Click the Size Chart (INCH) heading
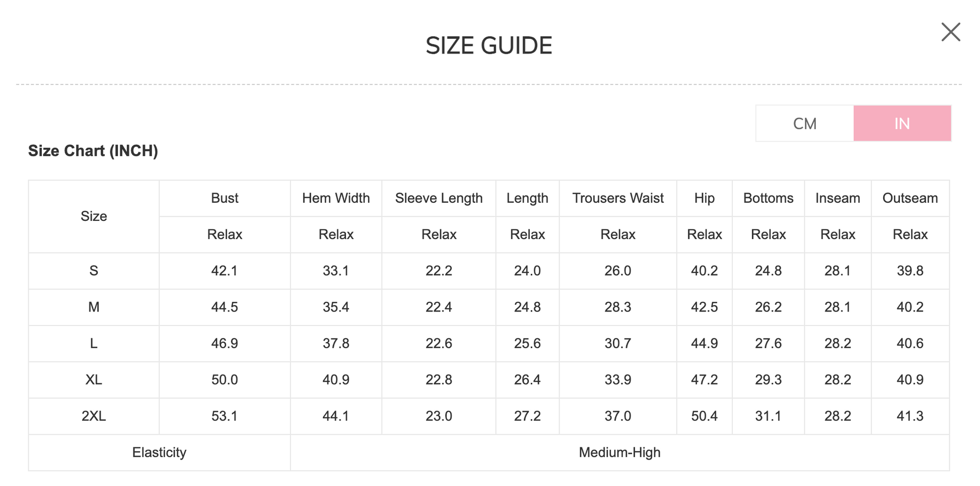Image resolution: width=980 pixels, height=486 pixels. tap(93, 151)
